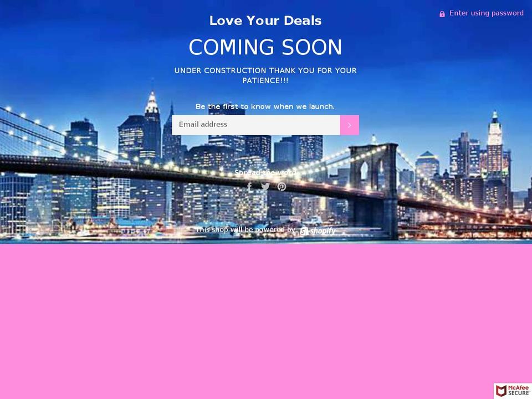Share the page via Pinterest icon

pos(282,187)
